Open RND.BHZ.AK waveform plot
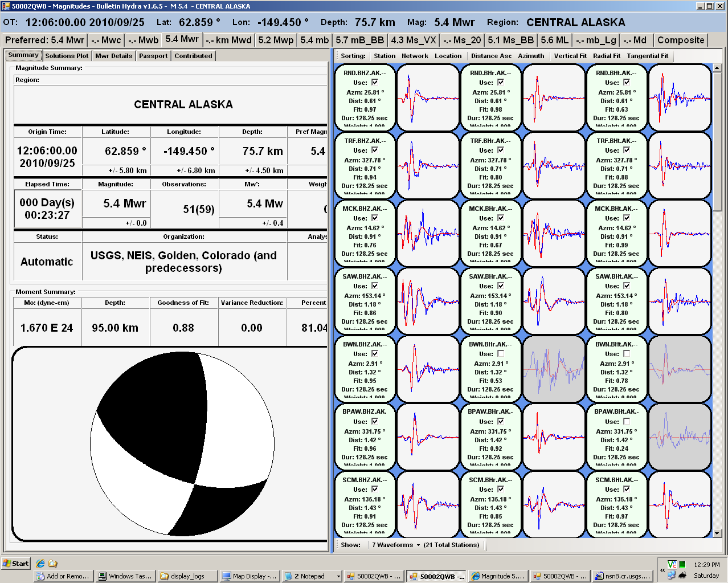728x583 pixels. (x=428, y=97)
